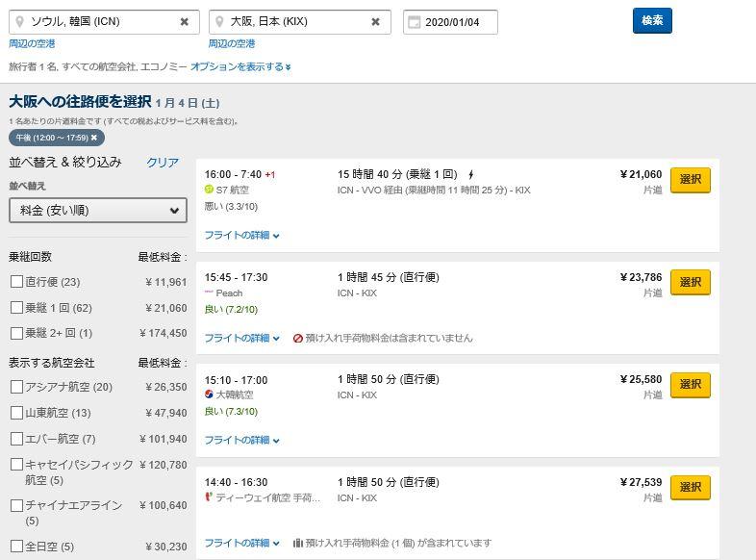Expand オプションを表示する options
756x560 pixels.
[x=240, y=66]
